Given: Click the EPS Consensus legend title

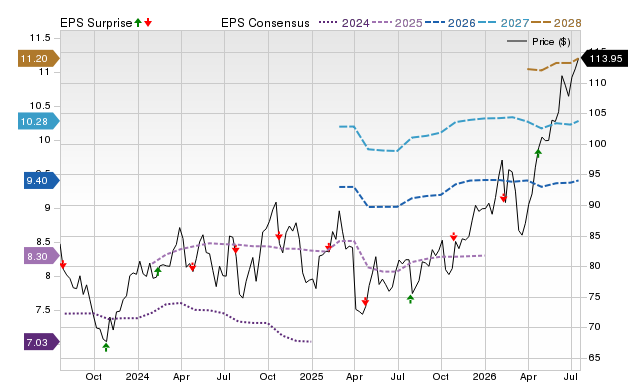Looking at the screenshot, I should (265, 23).
